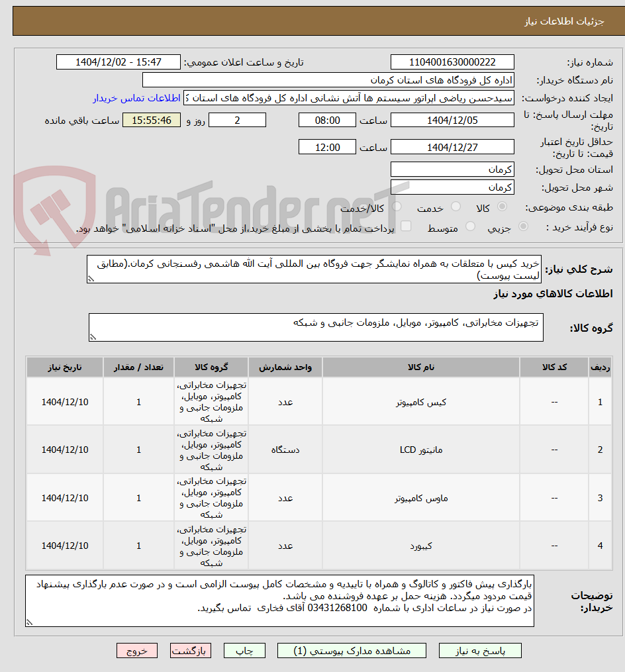
Task: Click the چاپ print button
Action: coord(244,651)
